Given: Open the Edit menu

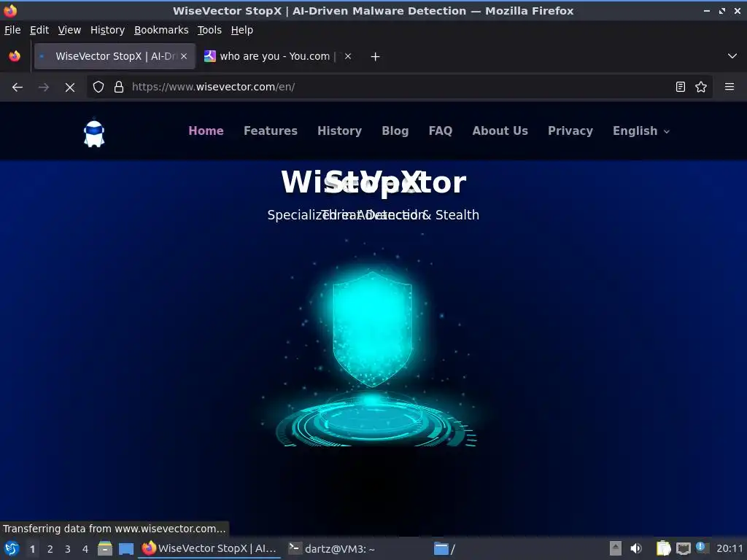Looking at the screenshot, I should pos(39,30).
